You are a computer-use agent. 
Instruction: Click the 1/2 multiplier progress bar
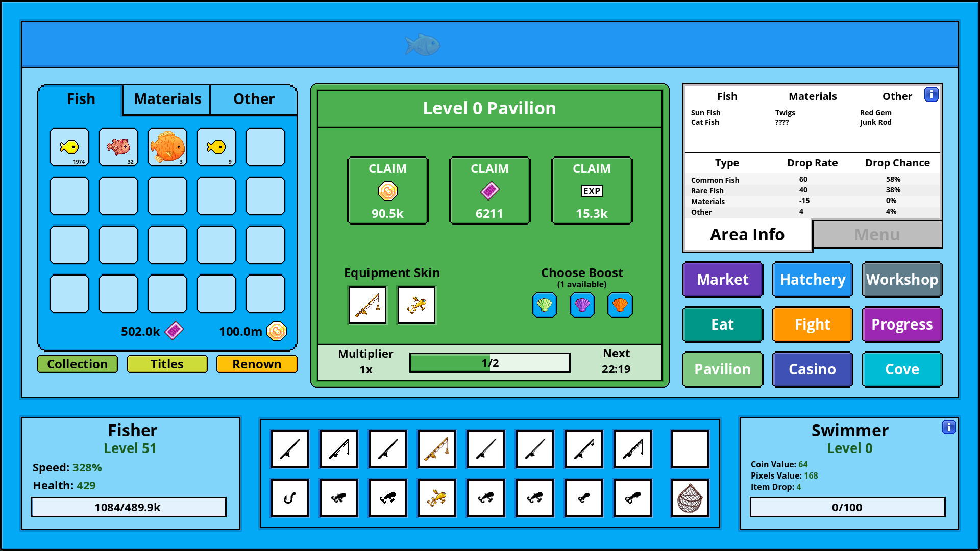pos(489,362)
